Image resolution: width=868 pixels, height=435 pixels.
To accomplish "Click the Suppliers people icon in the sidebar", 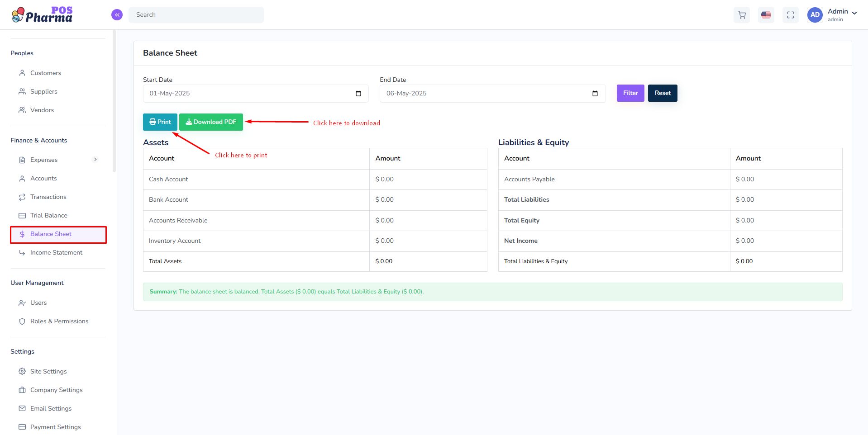I will (22, 91).
